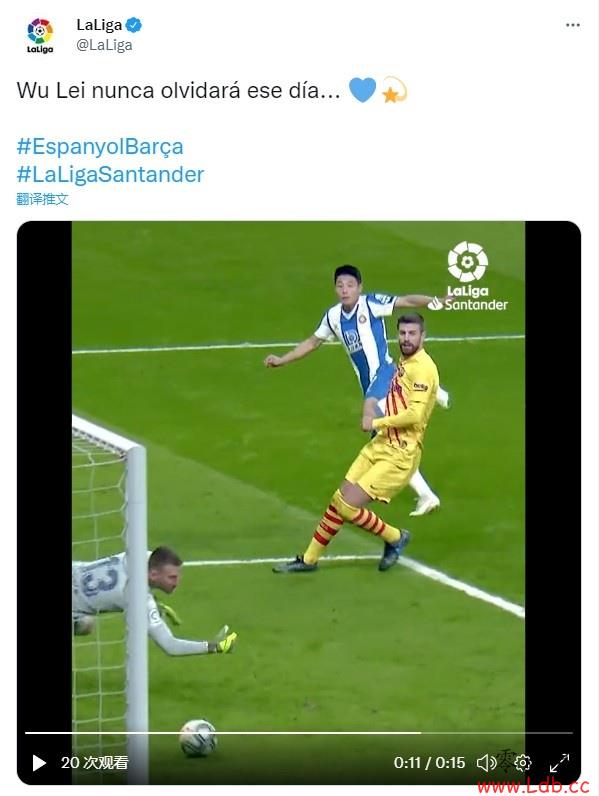Click the blue verified badge

[x=134, y=24]
